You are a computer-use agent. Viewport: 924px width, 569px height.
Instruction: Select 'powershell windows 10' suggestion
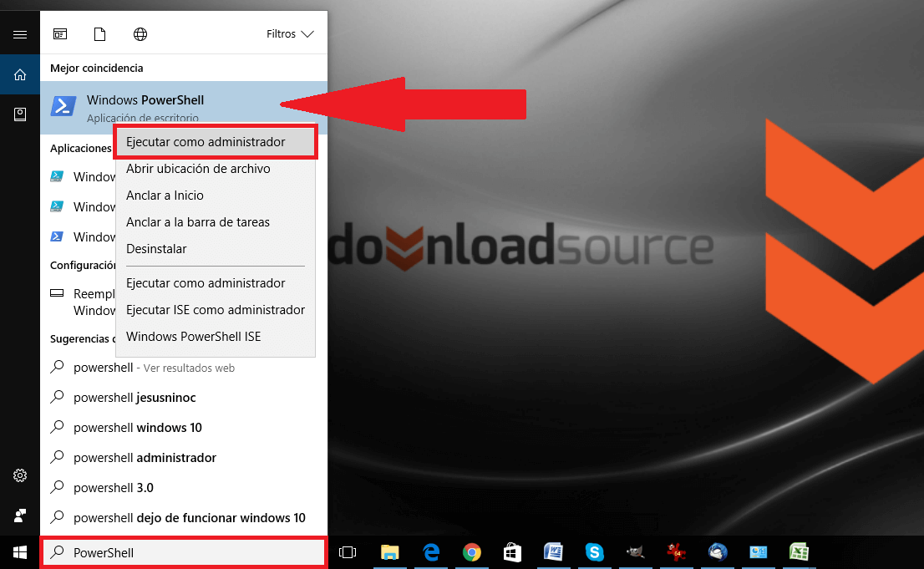coord(184,428)
